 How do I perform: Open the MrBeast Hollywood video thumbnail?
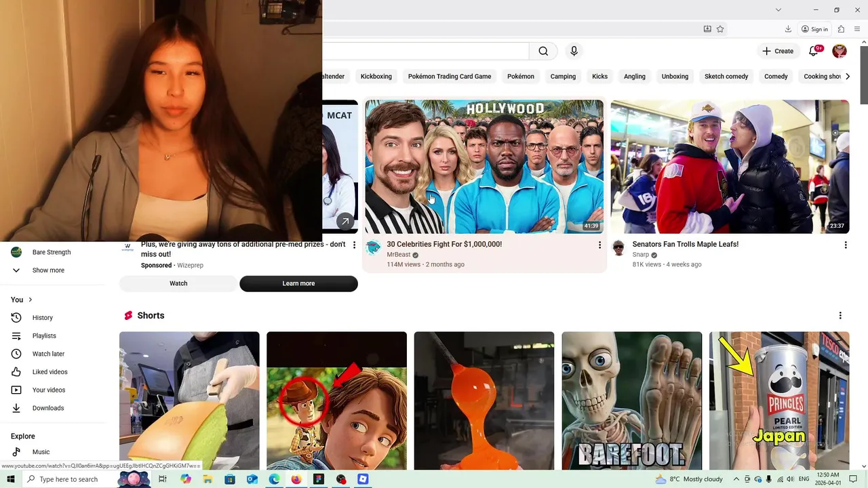(x=484, y=167)
